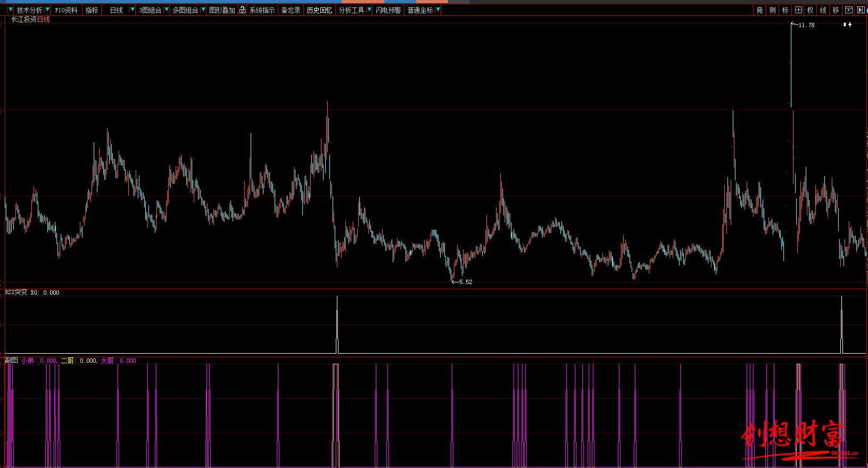This screenshot has height=468, width=868.
Task: Expand the 多图组合 dropdown arrow
Action: point(203,10)
